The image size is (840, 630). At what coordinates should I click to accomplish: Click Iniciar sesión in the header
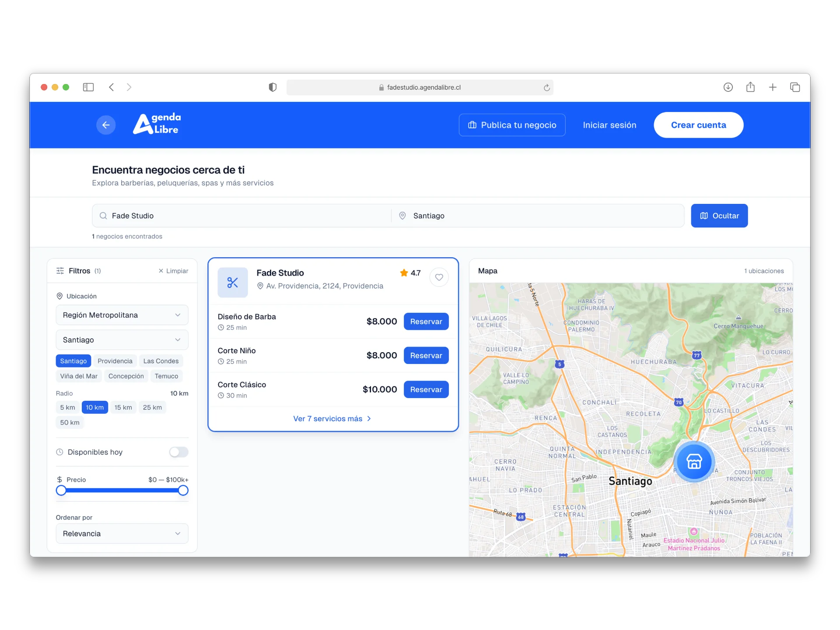point(609,125)
